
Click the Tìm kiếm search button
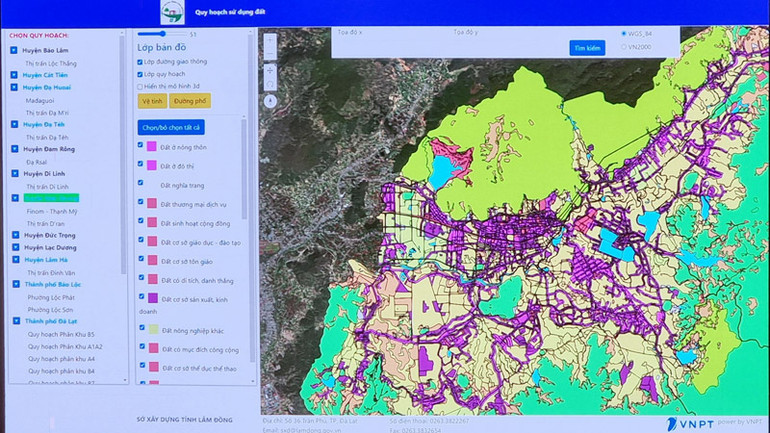[x=587, y=47]
